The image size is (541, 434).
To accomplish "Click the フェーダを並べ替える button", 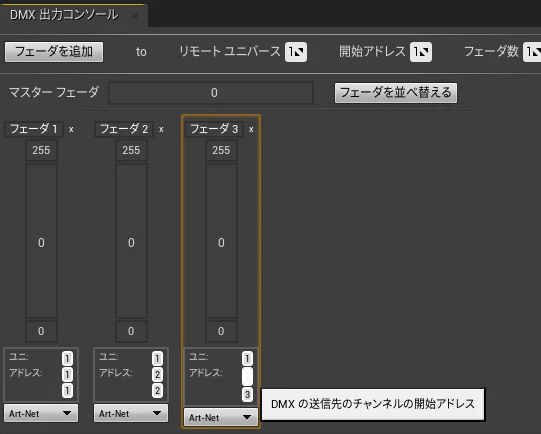I will point(396,92).
